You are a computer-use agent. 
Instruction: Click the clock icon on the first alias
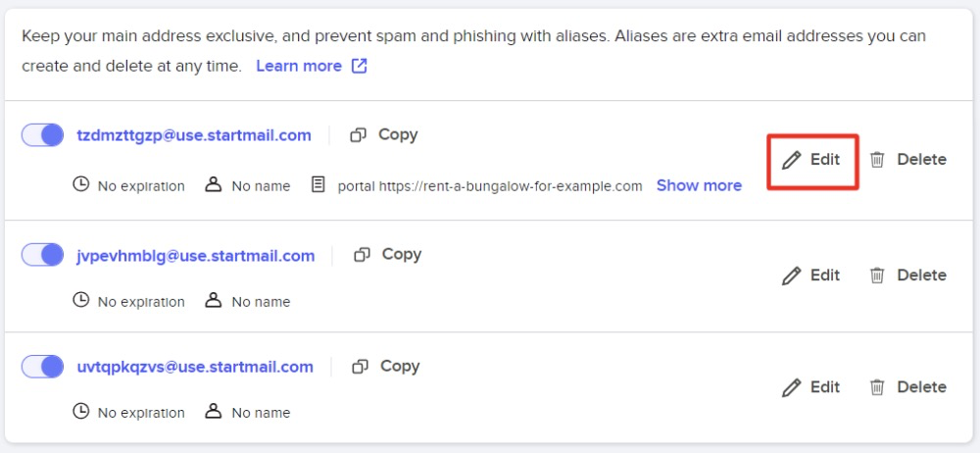coord(81,184)
